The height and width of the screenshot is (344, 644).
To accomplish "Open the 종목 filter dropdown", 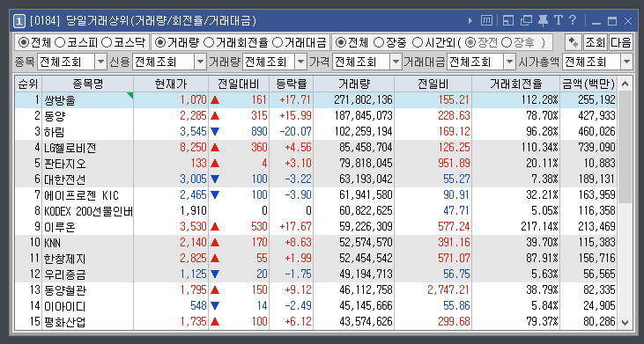I will coord(100,62).
